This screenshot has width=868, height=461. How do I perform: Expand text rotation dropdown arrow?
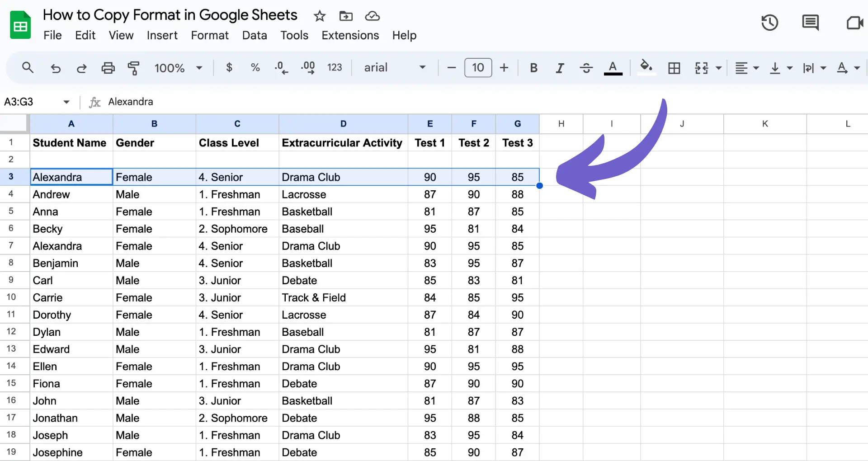pos(857,68)
